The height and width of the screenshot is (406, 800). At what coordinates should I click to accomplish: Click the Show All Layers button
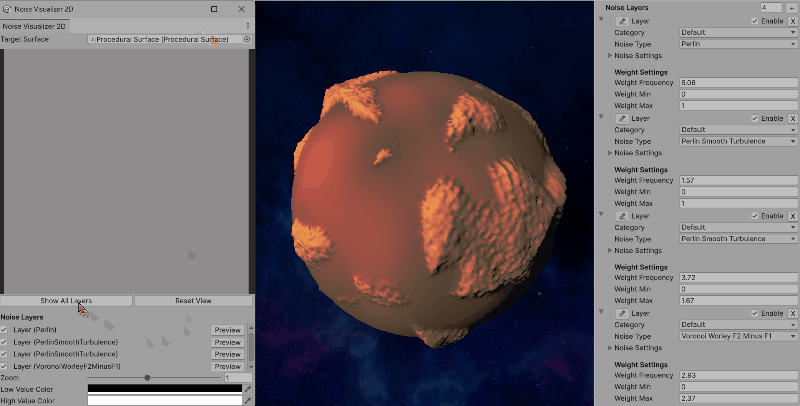point(66,301)
